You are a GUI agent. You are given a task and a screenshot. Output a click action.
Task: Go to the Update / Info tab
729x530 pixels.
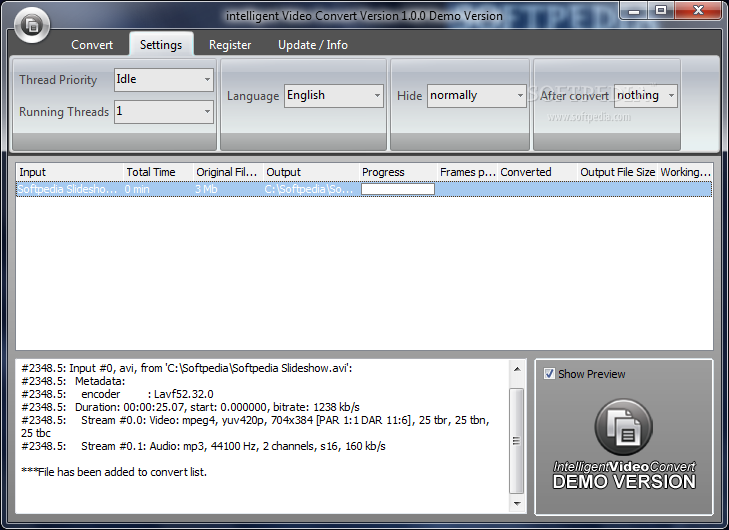pyautogui.click(x=312, y=45)
